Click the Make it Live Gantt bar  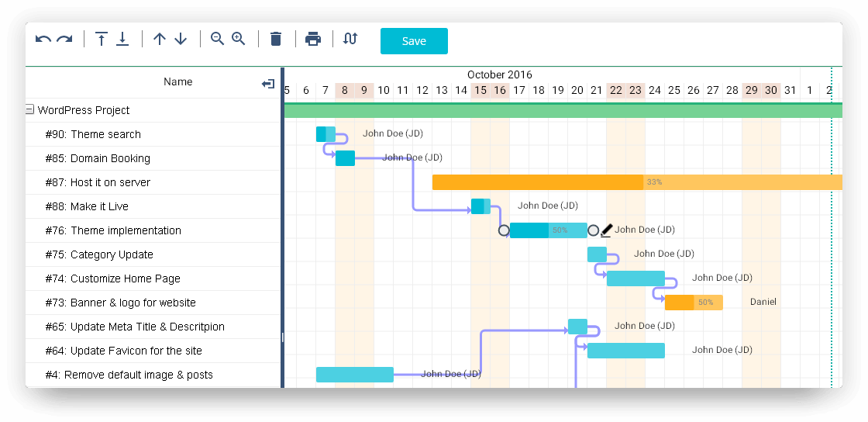click(x=480, y=206)
